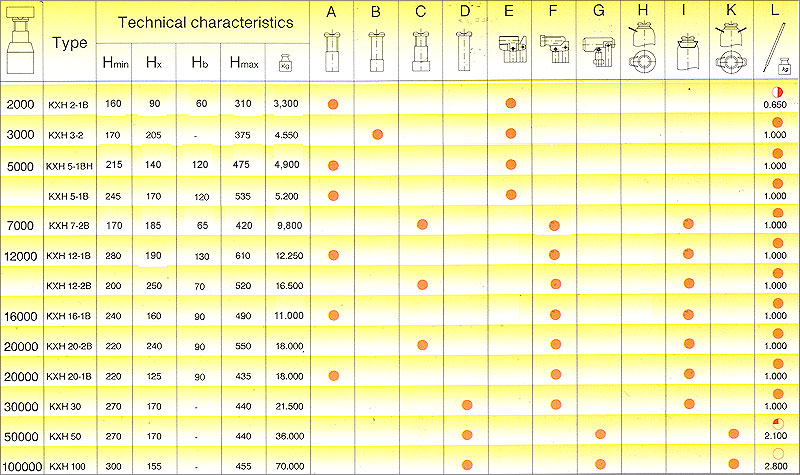
Task: Click the type name "KXH 20-1B"
Action: click(69, 377)
